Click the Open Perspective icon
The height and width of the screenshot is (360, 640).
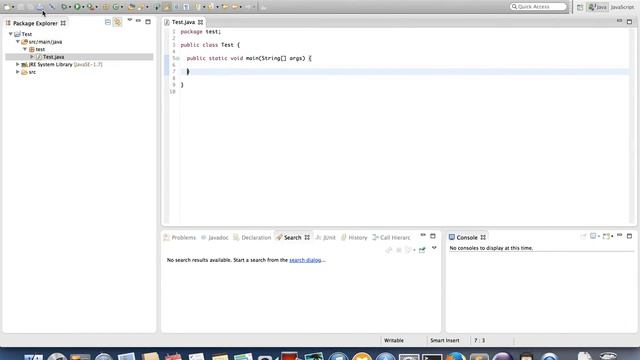coord(580,7)
